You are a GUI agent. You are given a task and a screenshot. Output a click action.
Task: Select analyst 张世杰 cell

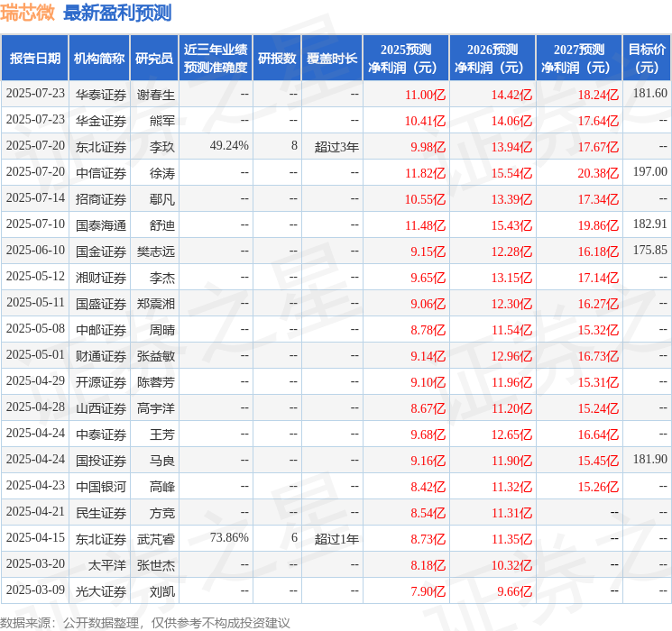coord(156,565)
